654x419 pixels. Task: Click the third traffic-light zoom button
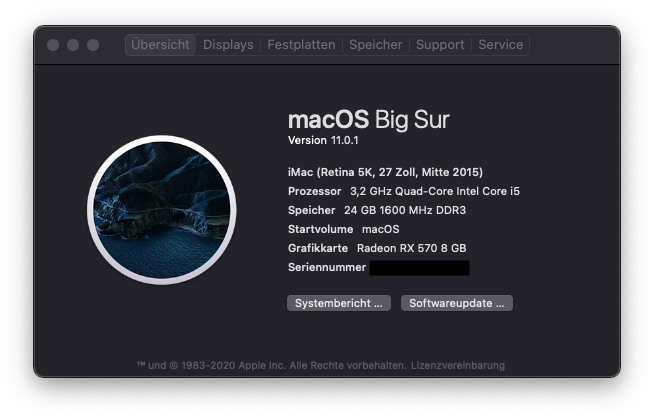click(93, 45)
